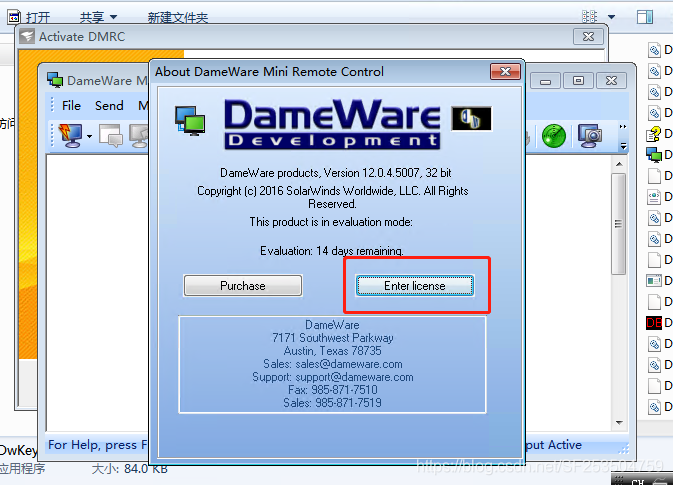
Task: Open the 共享 dropdown in Explorer toolbar
Action: coord(98,18)
